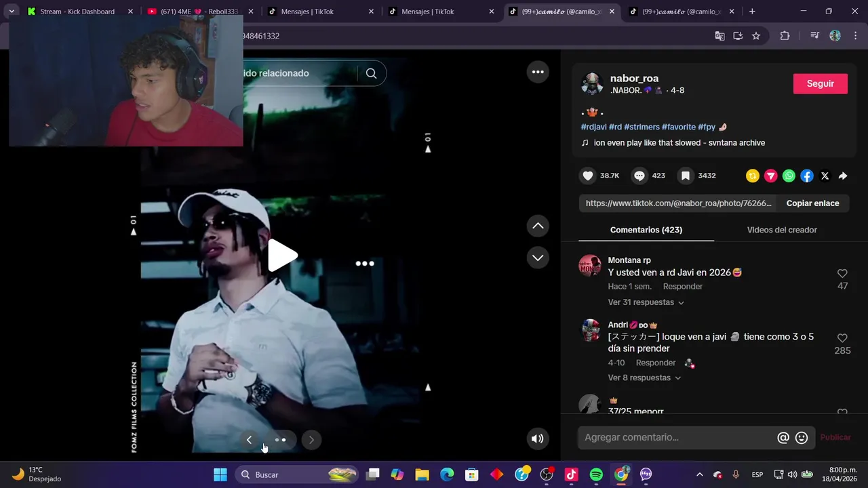Viewport: 868px width, 488px height.
Task: Open more share options arrow
Action: (843, 176)
